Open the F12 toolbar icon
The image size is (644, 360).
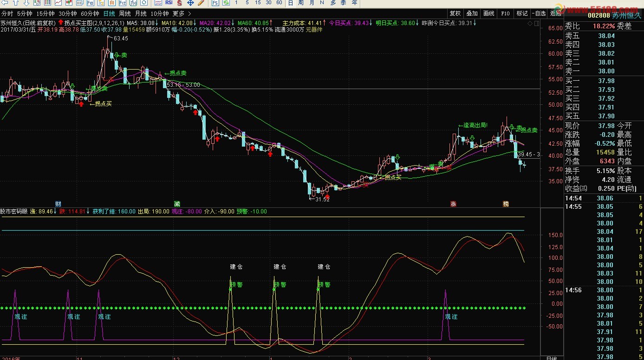[122, 3]
